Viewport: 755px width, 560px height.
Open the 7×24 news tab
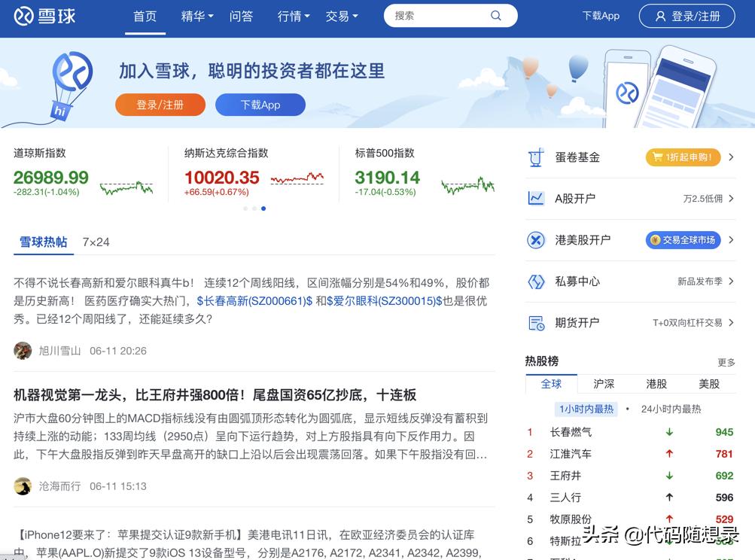click(96, 242)
